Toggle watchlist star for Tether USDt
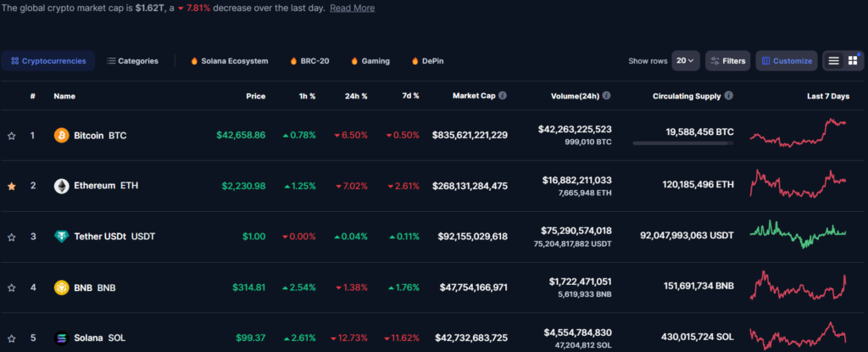This screenshot has height=352, width=868. pyautogui.click(x=12, y=237)
